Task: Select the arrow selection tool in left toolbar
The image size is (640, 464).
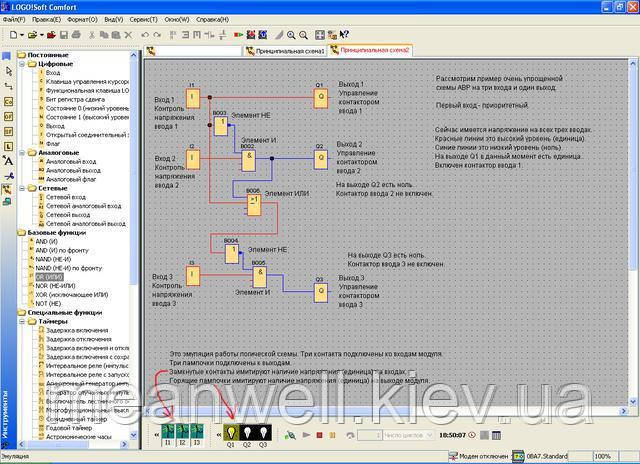Action: [9, 71]
